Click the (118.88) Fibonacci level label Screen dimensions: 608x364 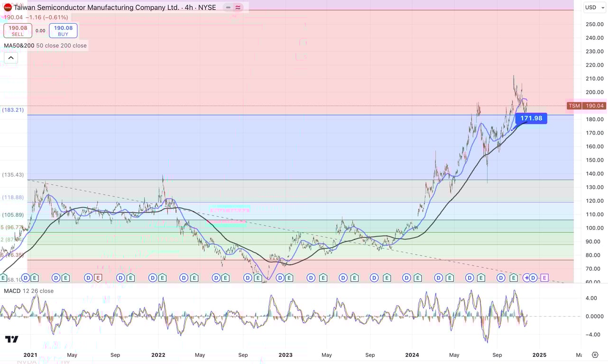pos(13,197)
